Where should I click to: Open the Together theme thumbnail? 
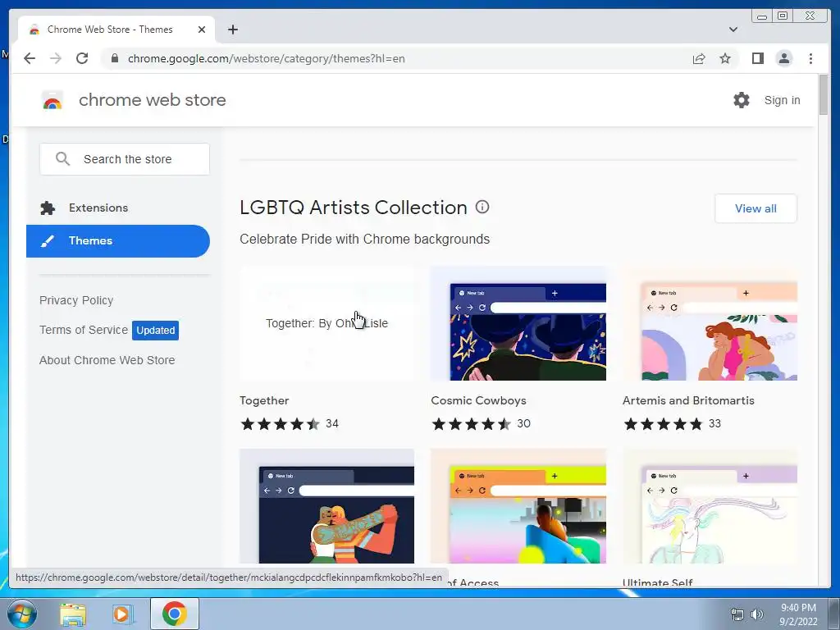[x=326, y=323]
